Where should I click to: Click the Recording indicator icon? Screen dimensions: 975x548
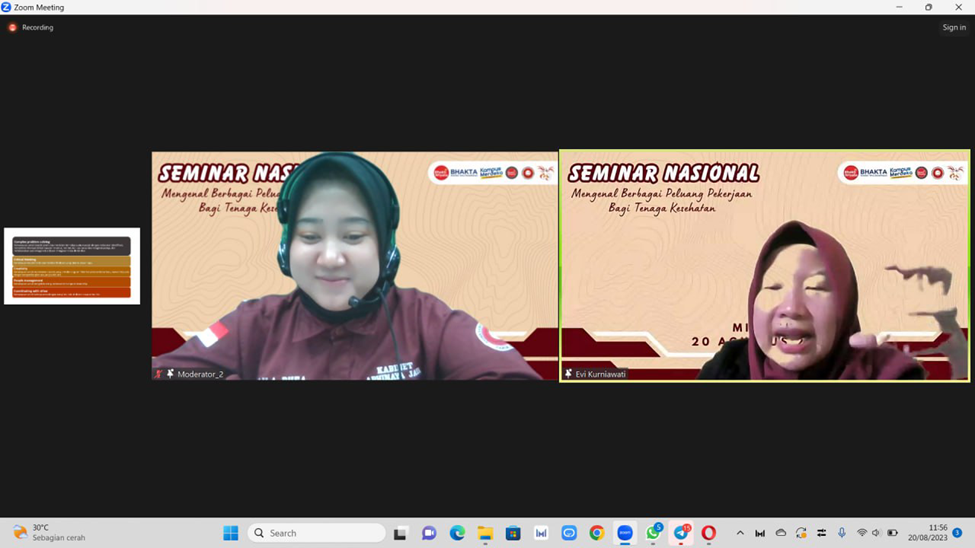tap(13, 28)
